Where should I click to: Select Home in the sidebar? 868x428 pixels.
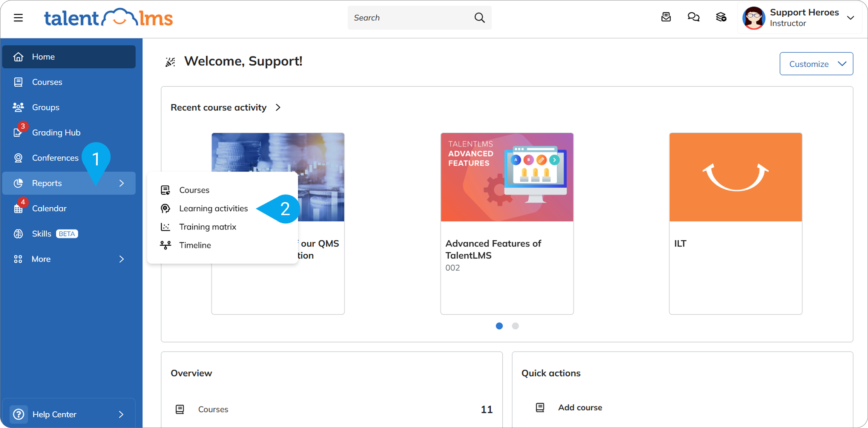pyautogui.click(x=69, y=57)
